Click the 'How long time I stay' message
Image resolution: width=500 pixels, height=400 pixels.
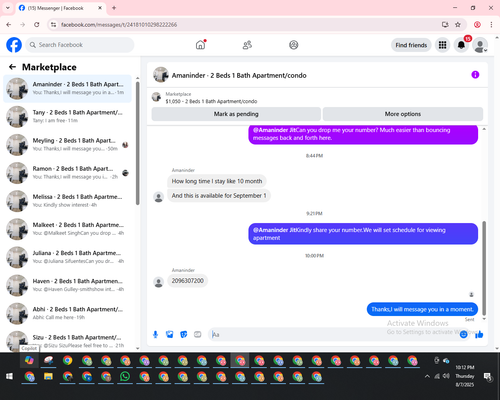pos(217,181)
